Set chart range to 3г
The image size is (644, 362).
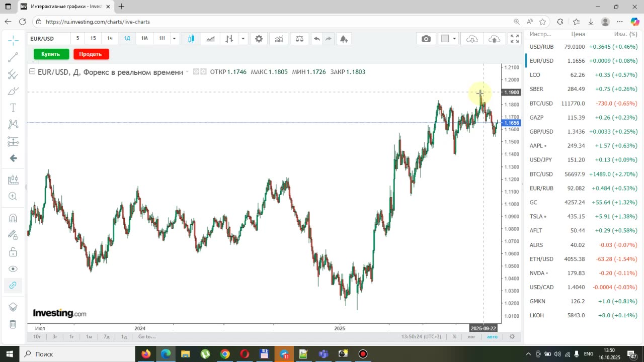click(55, 337)
